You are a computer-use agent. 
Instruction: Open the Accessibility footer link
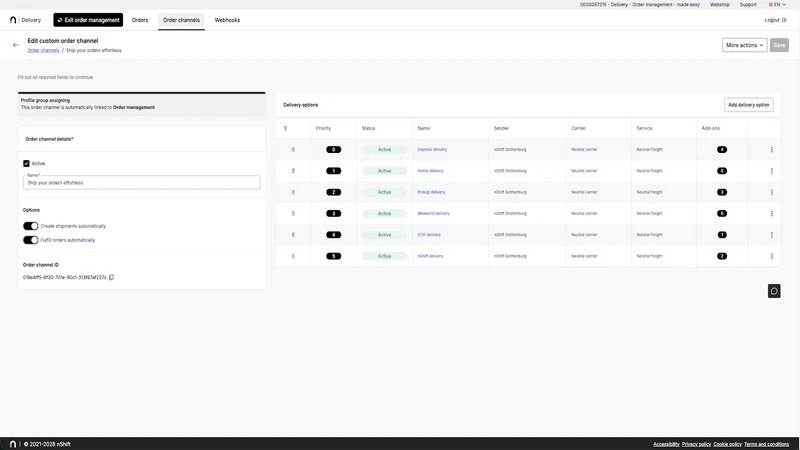tap(666, 444)
